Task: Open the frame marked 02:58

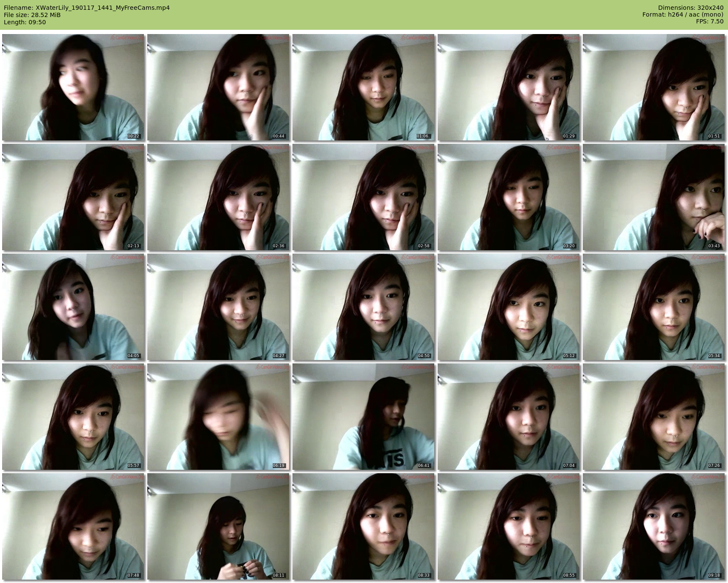Action: click(364, 197)
